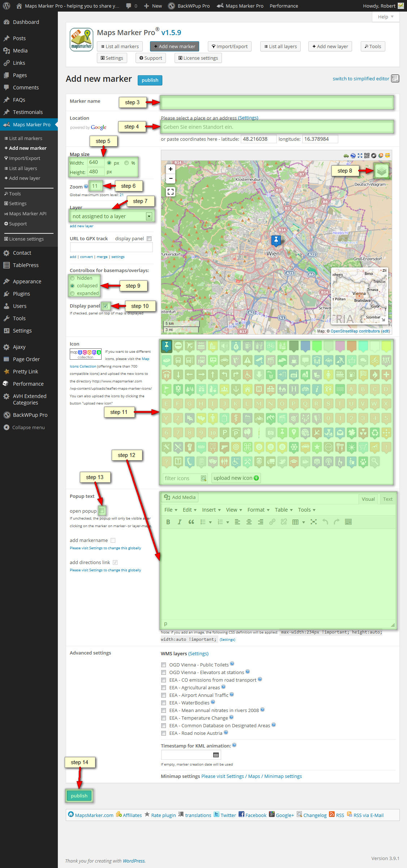The height and width of the screenshot is (868, 407).
Task: Click the upload new icon button
Action: coord(236,478)
